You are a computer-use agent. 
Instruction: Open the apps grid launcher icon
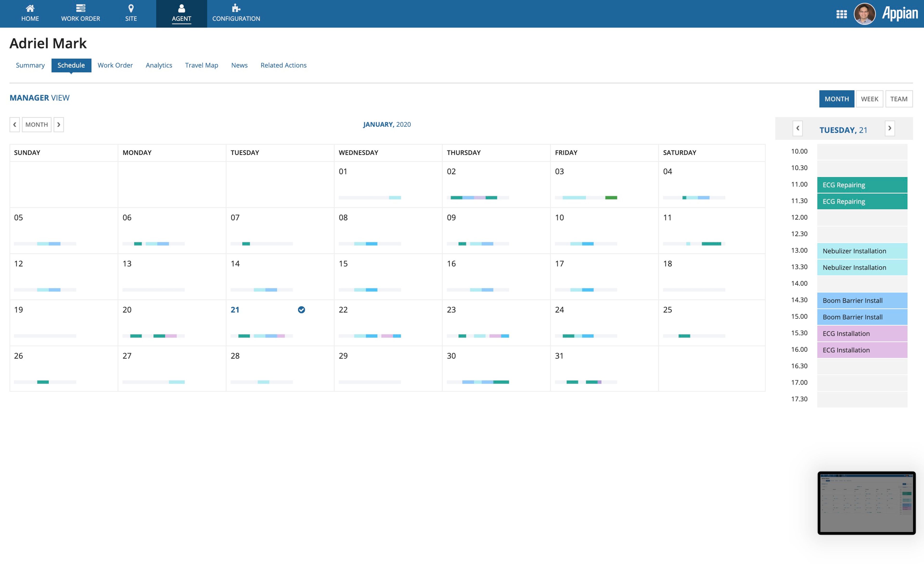841,14
